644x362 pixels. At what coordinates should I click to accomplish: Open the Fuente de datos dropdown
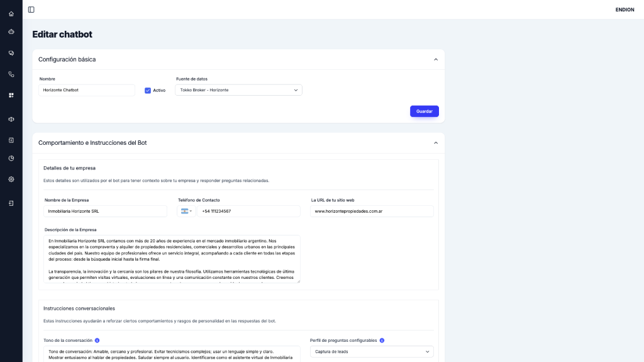238,90
